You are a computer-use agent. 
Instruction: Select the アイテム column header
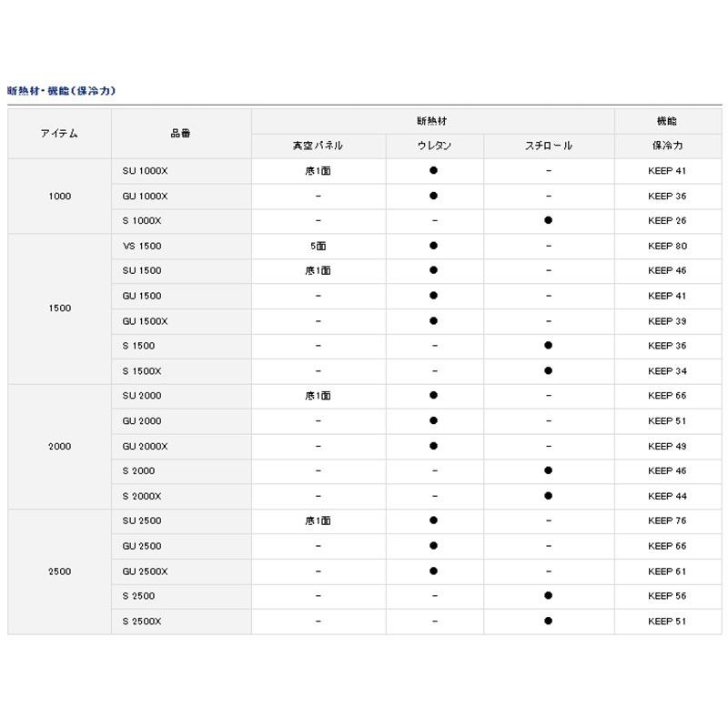[59, 134]
